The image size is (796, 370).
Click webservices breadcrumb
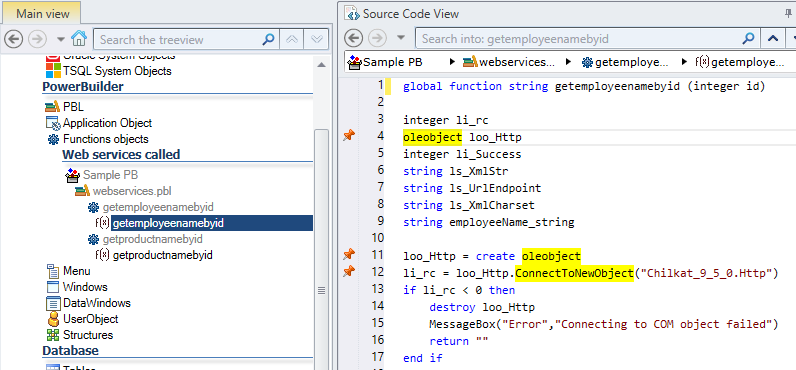(509, 62)
